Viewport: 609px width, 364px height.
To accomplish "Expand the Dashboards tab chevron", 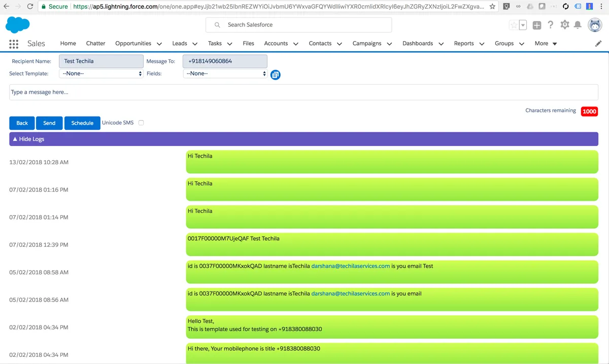I will [x=441, y=44].
